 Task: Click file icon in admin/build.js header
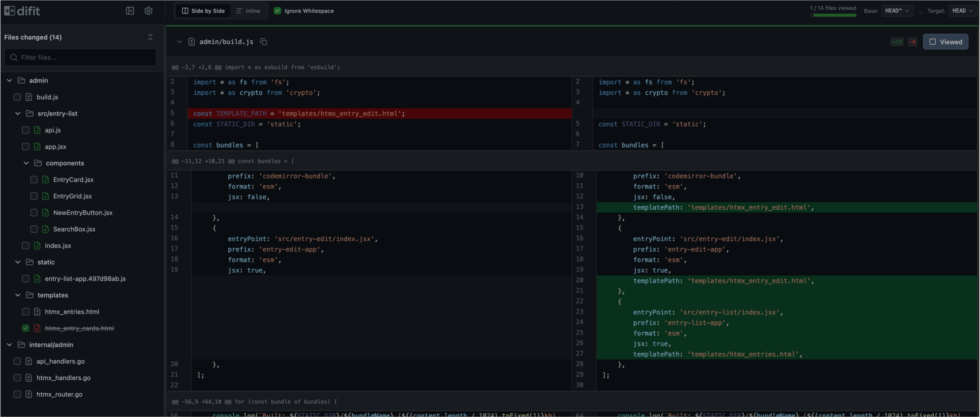coord(192,41)
